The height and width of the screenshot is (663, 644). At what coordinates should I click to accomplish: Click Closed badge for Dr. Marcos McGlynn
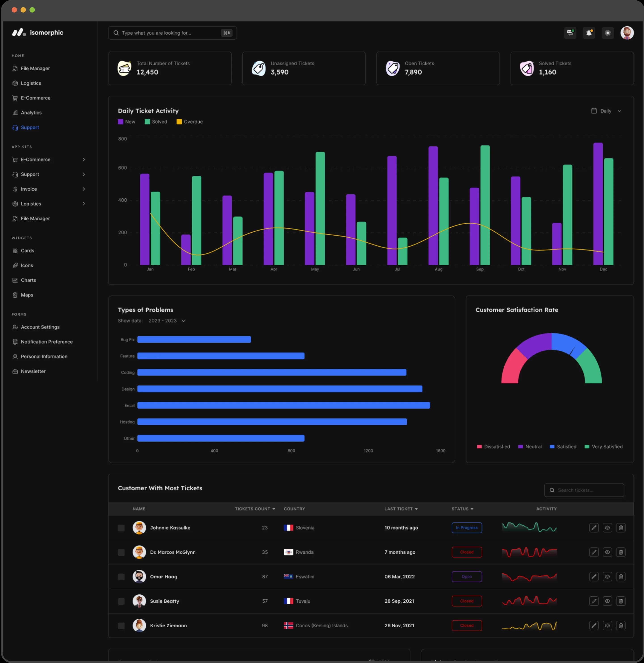coord(467,552)
